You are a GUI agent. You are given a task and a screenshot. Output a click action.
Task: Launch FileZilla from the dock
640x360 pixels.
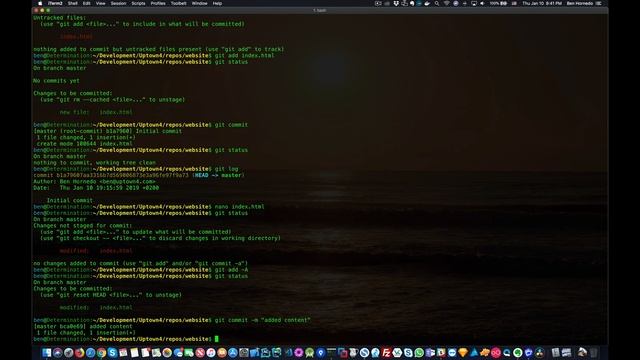387,353
